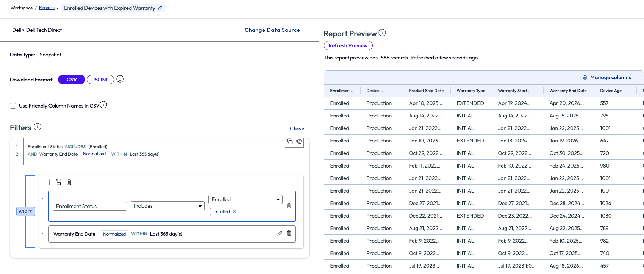Edit the report title pencil icon
Viewport: 644px width, 274px height.
point(159,8)
